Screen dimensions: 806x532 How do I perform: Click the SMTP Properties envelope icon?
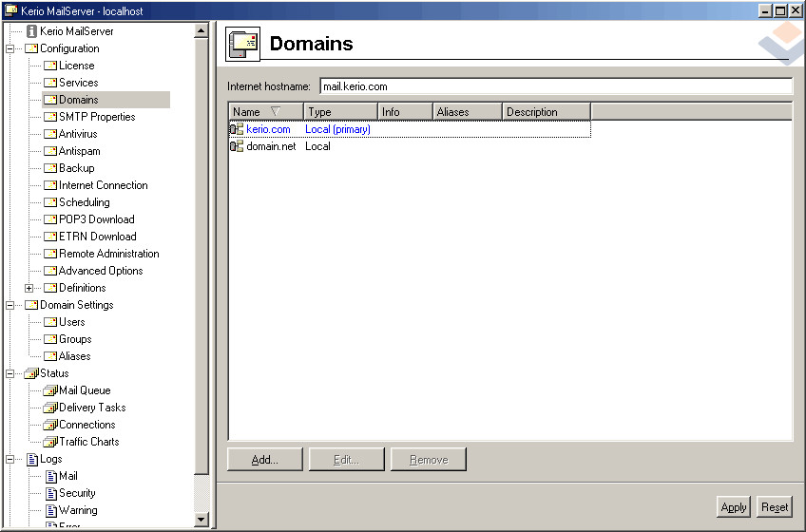tap(50, 117)
